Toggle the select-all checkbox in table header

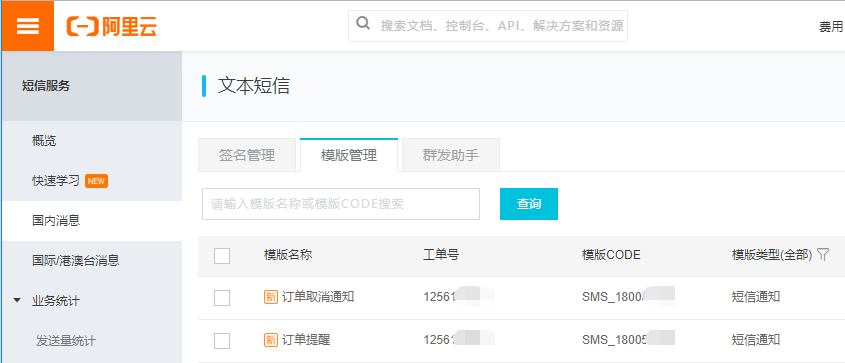tap(222, 256)
